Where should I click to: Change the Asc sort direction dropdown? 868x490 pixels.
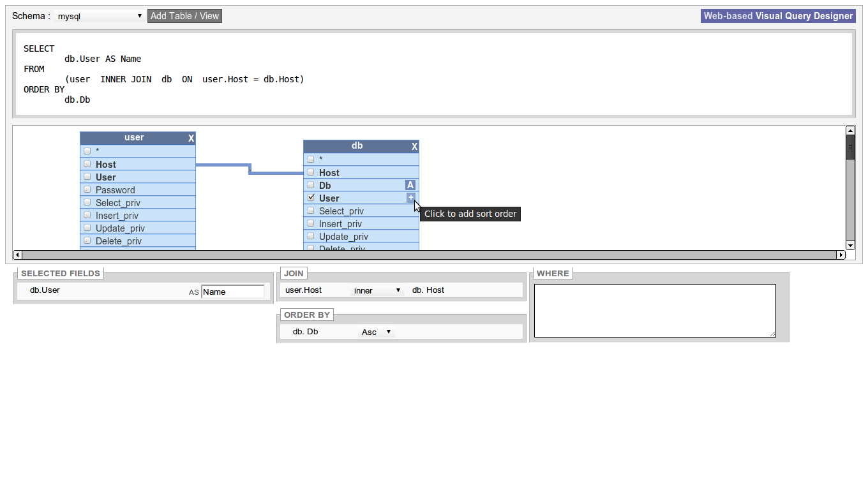coord(377,331)
